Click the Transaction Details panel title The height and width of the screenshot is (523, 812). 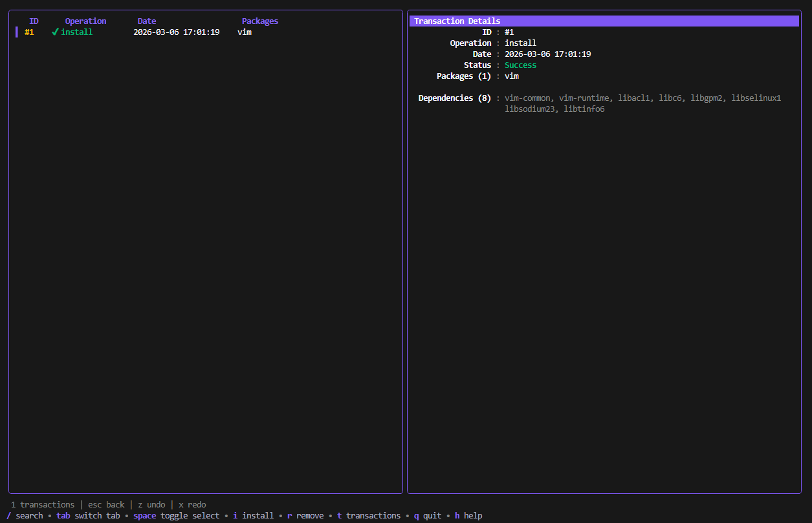pos(457,21)
